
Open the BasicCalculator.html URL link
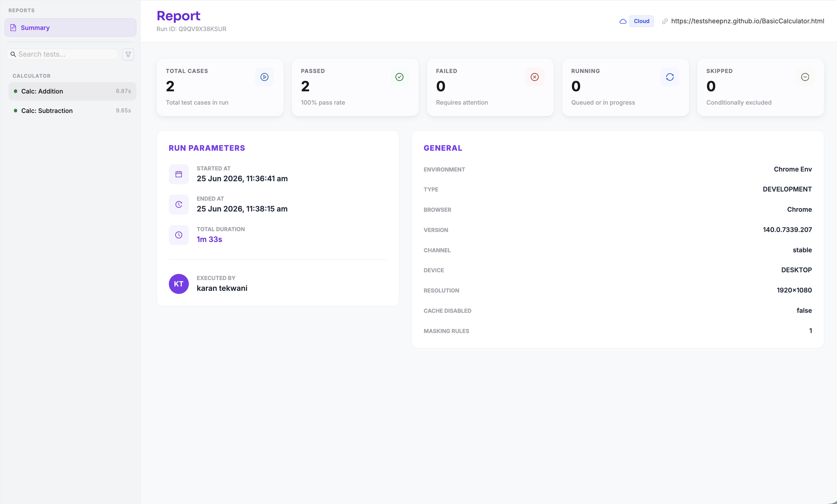tap(748, 21)
